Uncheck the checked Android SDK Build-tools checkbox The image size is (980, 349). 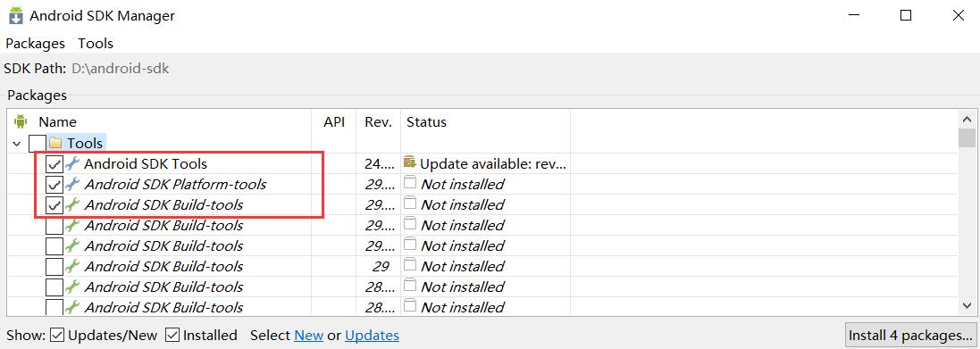point(54,205)
